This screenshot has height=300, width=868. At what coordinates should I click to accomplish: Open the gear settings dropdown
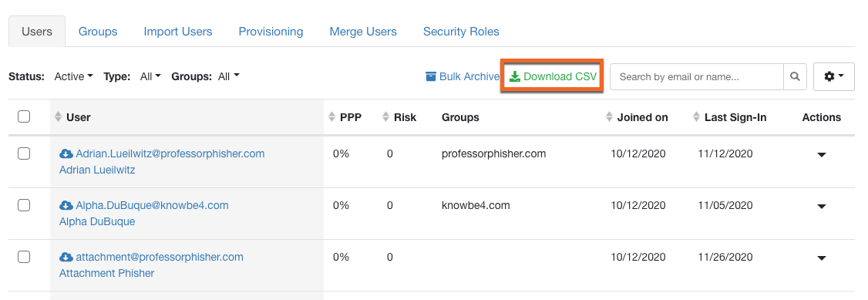833,77
